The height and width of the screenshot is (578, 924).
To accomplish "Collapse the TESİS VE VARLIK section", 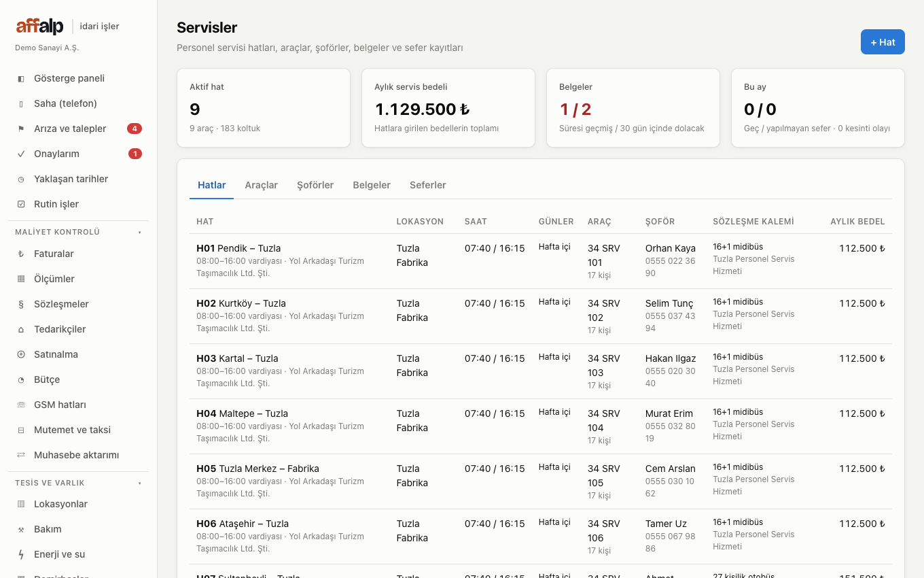I will (x=78, y=483).
